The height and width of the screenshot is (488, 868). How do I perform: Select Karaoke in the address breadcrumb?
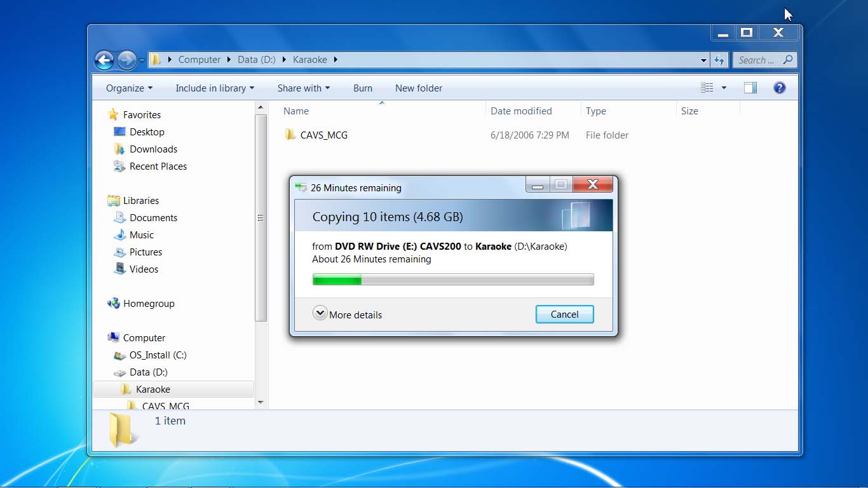[x=310, y=60]
